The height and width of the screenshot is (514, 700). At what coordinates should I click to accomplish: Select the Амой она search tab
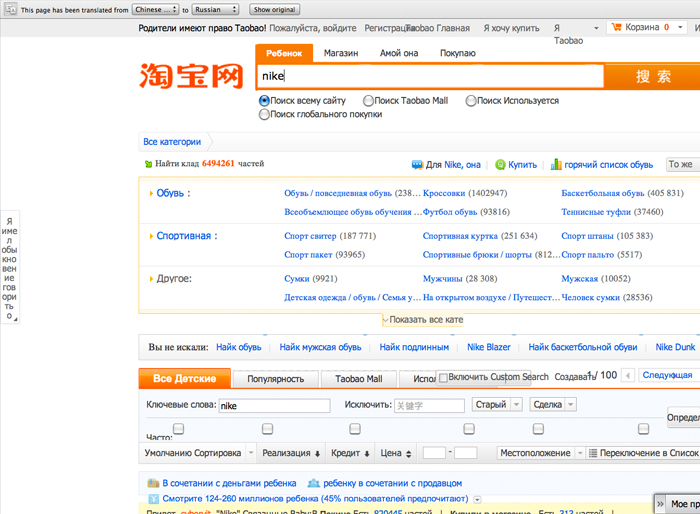pos(399,53)
